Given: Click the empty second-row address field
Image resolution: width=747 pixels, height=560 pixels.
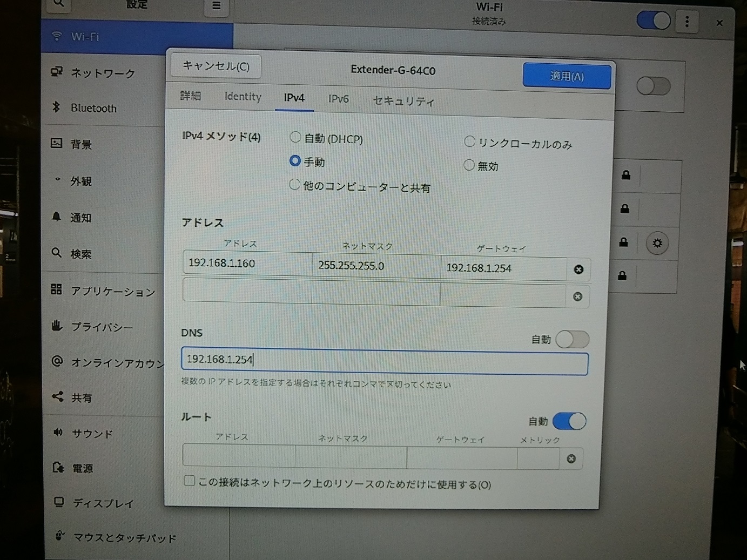Looking at the screenshot, I should (247, 290).
